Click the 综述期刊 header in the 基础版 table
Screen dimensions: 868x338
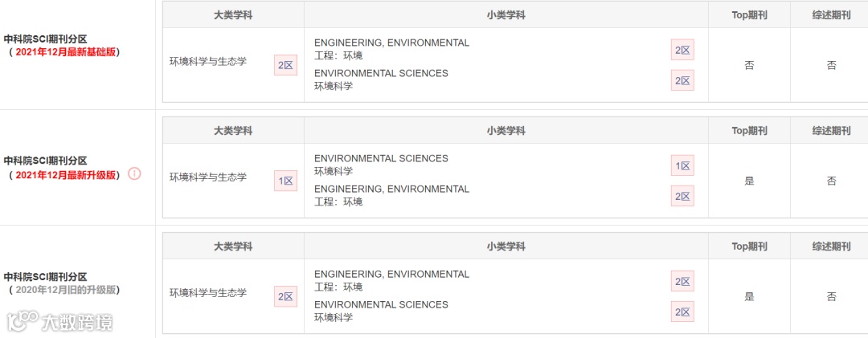[831, 15]
